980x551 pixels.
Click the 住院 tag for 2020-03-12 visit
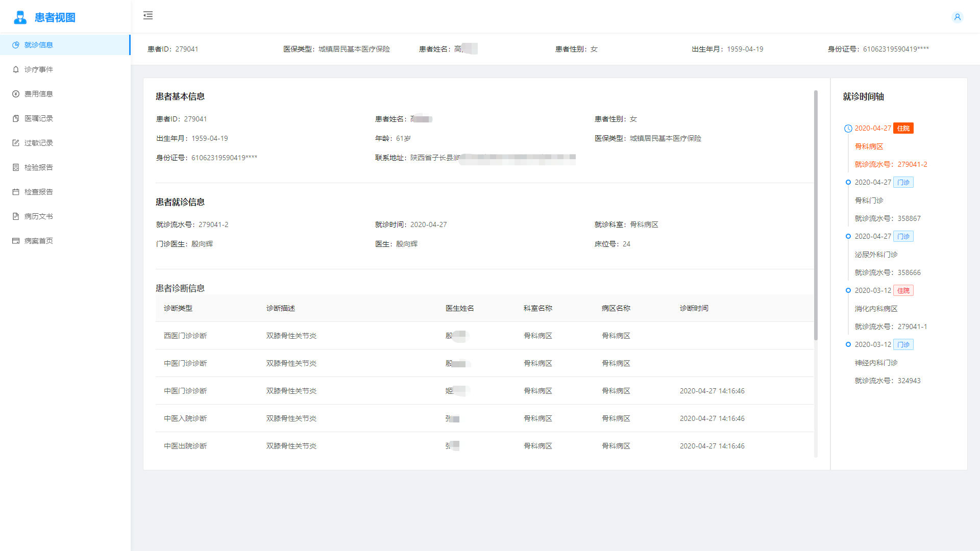coord(903,291)
